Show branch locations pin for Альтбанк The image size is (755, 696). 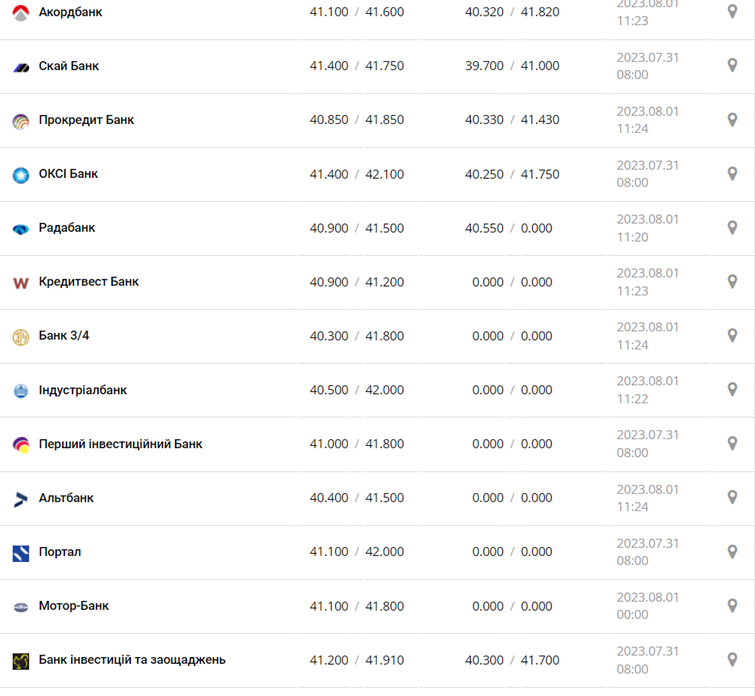[732, 498]
